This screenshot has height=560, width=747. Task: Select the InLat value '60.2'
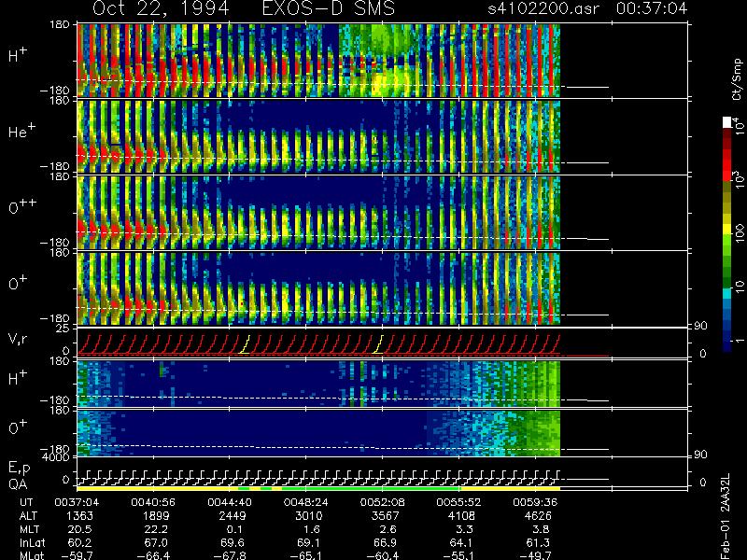[x=81, y=542]
